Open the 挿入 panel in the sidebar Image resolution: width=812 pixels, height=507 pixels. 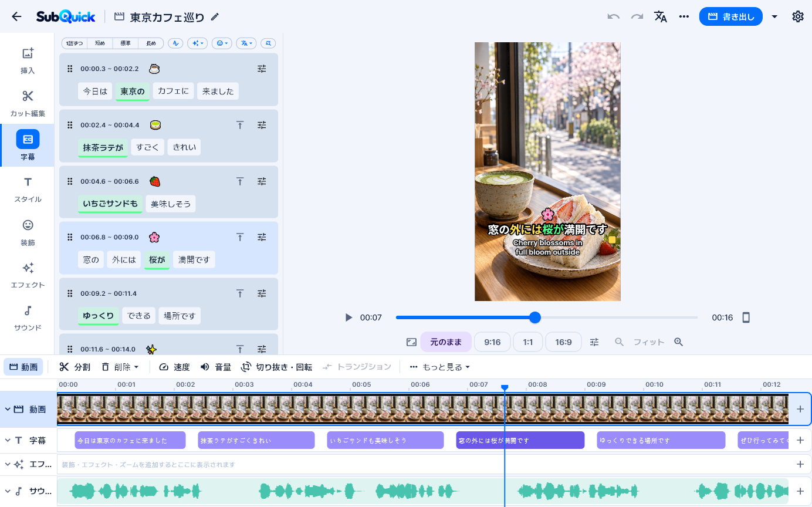tap(28, 60)
